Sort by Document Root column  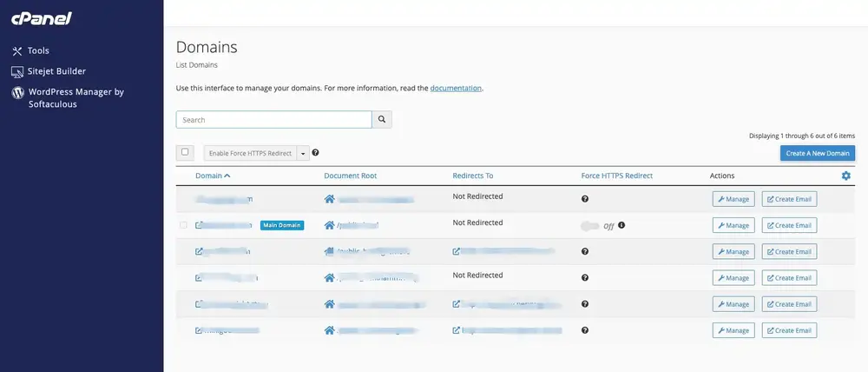click(351, 176)
